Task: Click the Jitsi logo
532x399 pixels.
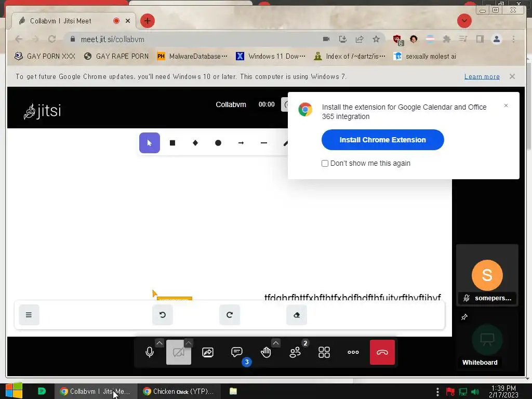Action: [x=43, y=111]
